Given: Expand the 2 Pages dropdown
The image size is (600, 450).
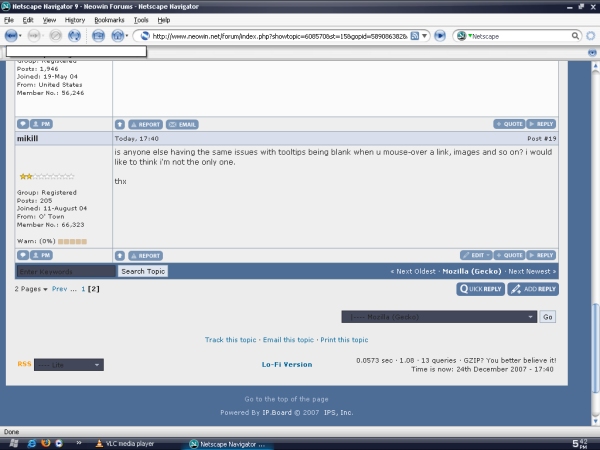Looking at the screenshot, I should click(31, 289).
